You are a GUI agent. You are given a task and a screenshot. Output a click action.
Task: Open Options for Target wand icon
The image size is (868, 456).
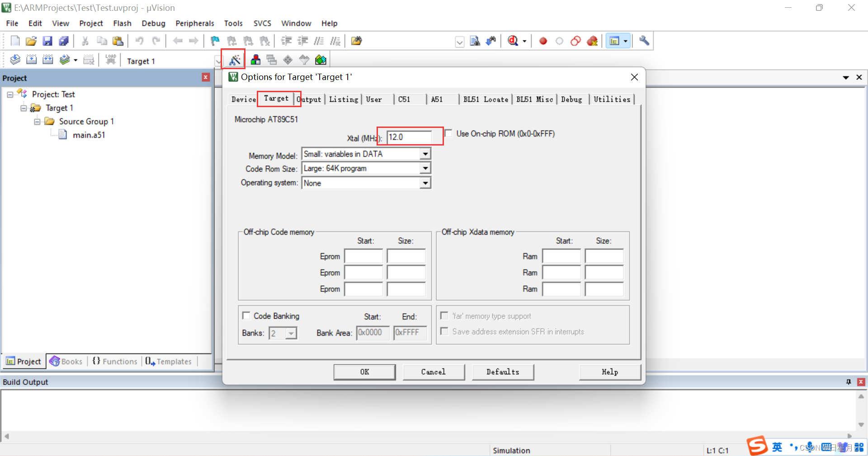(x=234, y=60)
